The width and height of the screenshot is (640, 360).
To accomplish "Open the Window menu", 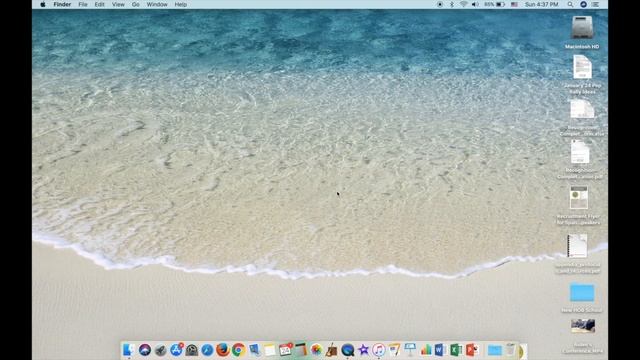I will click(x=157, y=4).
